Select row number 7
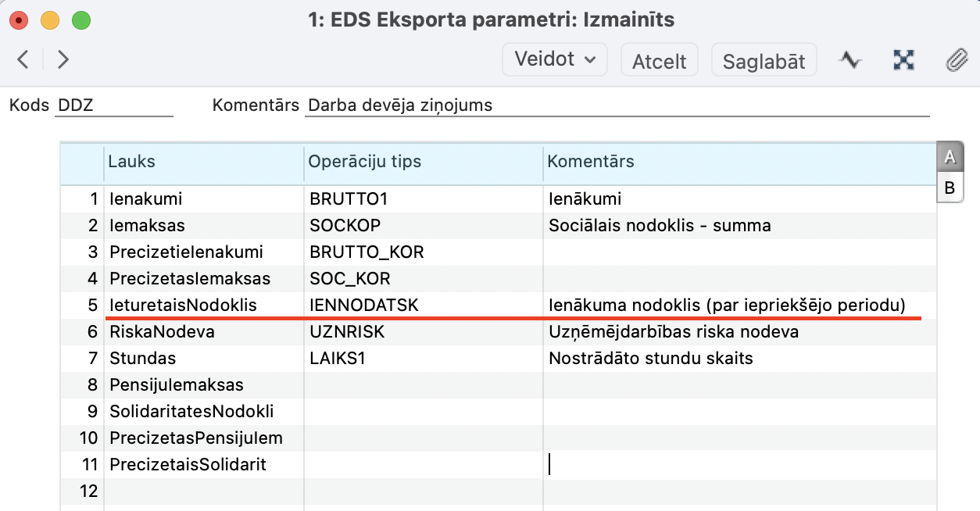The height and width of the screenshot is (511, 980). pyautogui.click(x=92, y=359)
